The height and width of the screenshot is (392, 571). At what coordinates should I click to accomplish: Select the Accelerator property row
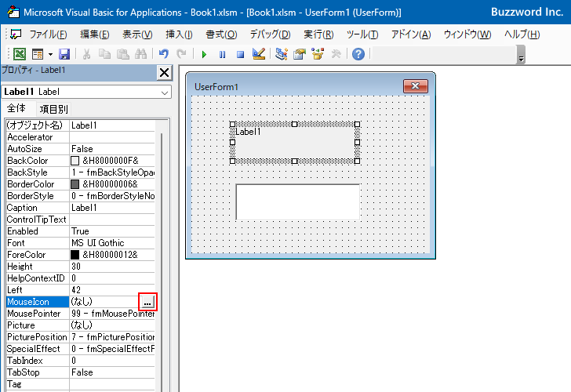[81, 137]
